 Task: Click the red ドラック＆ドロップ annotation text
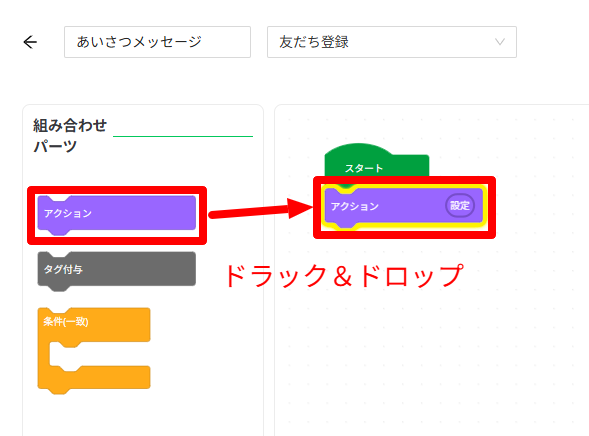coord(344,276)
